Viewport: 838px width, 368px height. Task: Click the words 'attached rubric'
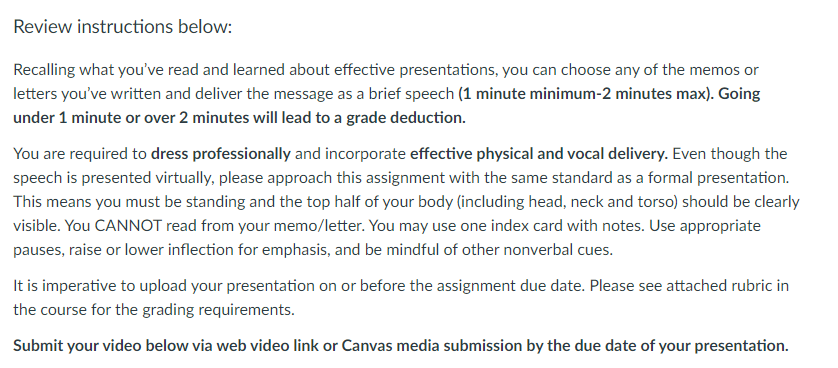pyautogui.click(x=720, y=286)
